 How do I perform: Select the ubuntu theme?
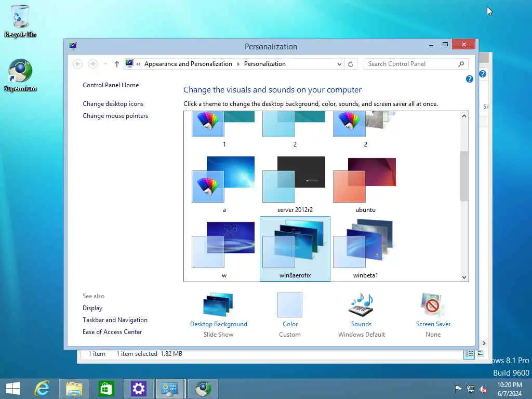click(x=365, y=183)
